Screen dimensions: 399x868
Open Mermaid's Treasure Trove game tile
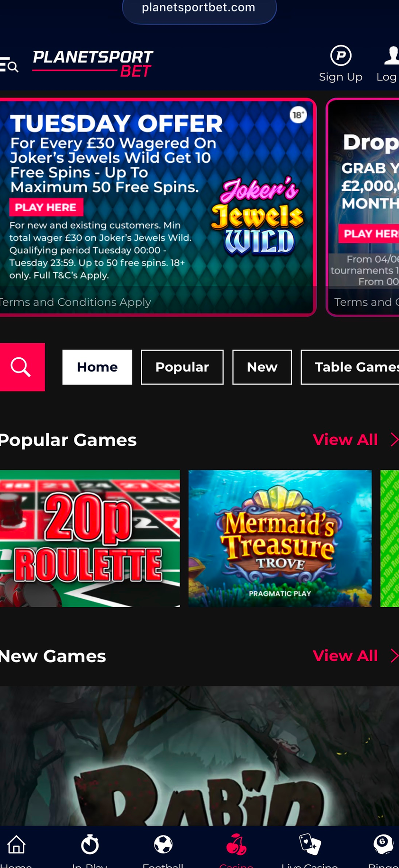click(280, 538)
